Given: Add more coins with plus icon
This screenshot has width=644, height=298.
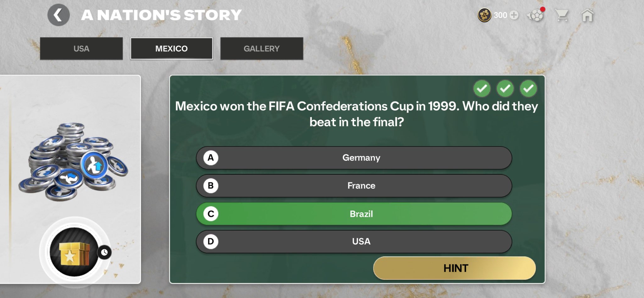Looking at the screenshot, I should point(514,15).
